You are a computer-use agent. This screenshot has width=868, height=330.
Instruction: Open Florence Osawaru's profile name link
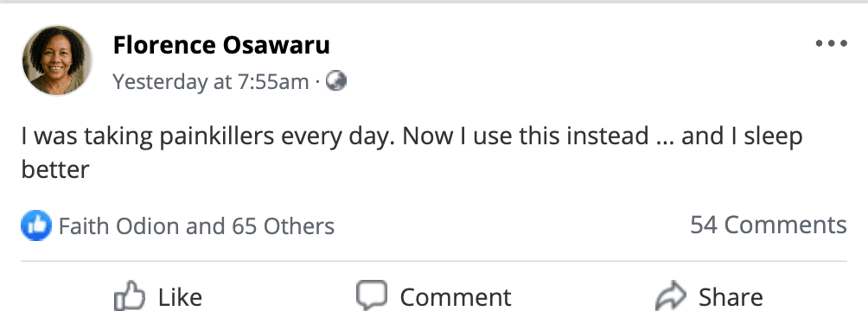pyautogui.click(x=221, y=45)
